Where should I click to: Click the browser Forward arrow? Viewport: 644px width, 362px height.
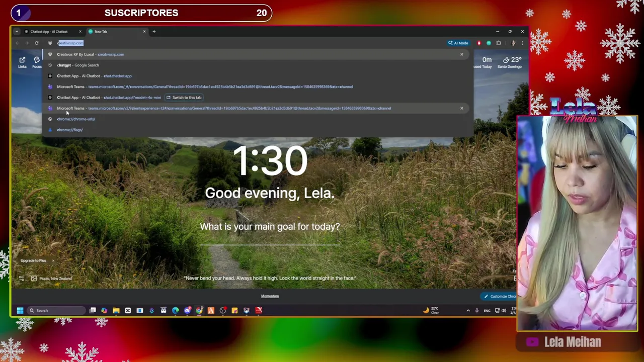pyautogui.click(x=27, y=43)
